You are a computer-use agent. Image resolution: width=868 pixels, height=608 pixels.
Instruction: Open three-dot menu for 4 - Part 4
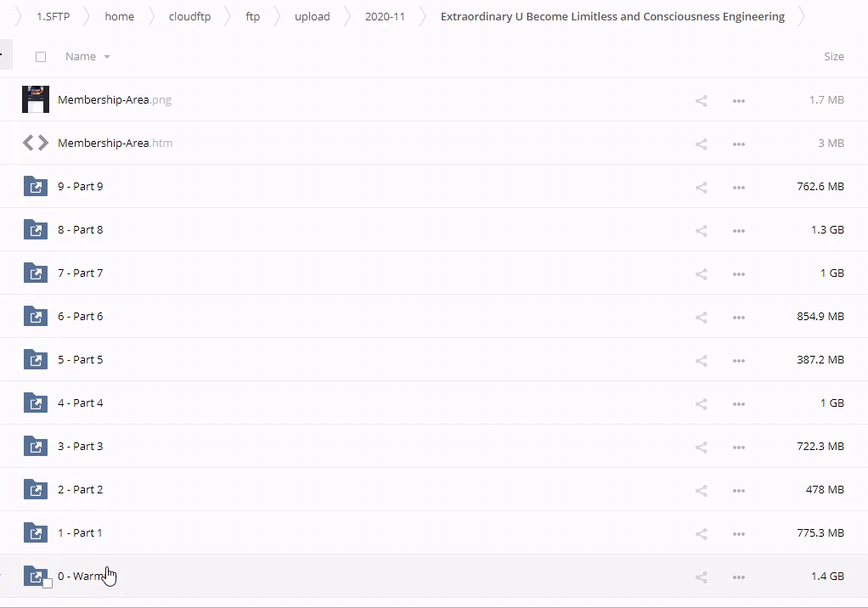coord(738,403)
